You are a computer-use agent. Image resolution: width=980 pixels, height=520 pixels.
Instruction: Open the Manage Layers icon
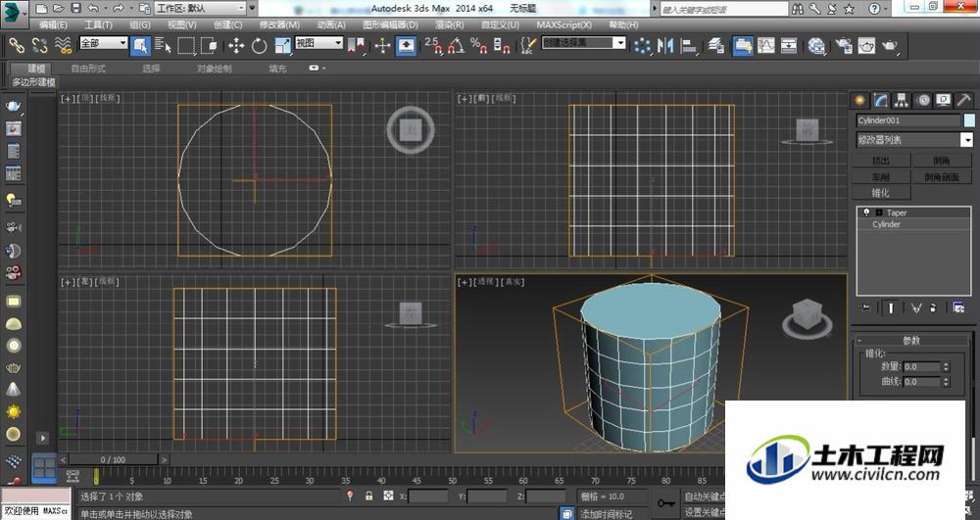(x=716, y=46)
